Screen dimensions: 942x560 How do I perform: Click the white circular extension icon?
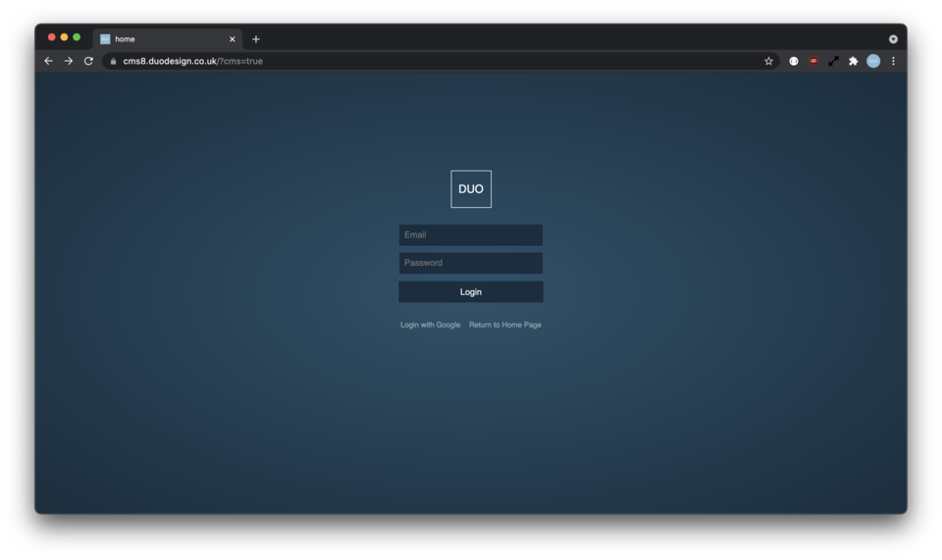pos(794,61)
